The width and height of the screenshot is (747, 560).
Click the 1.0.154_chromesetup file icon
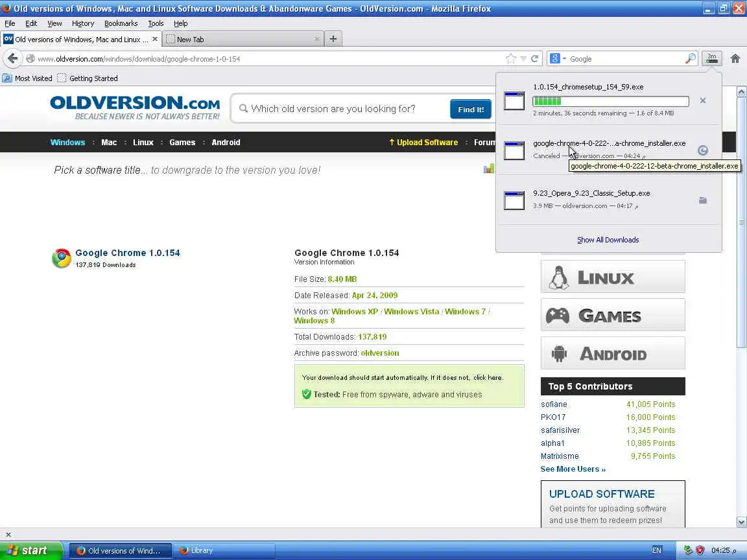click(514, 100)
